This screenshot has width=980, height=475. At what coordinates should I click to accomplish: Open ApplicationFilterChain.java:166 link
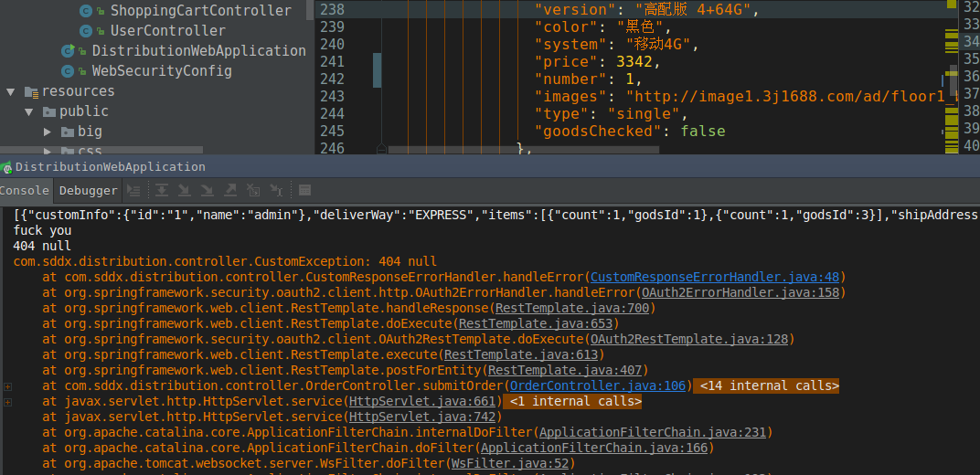tap(594, 449)
